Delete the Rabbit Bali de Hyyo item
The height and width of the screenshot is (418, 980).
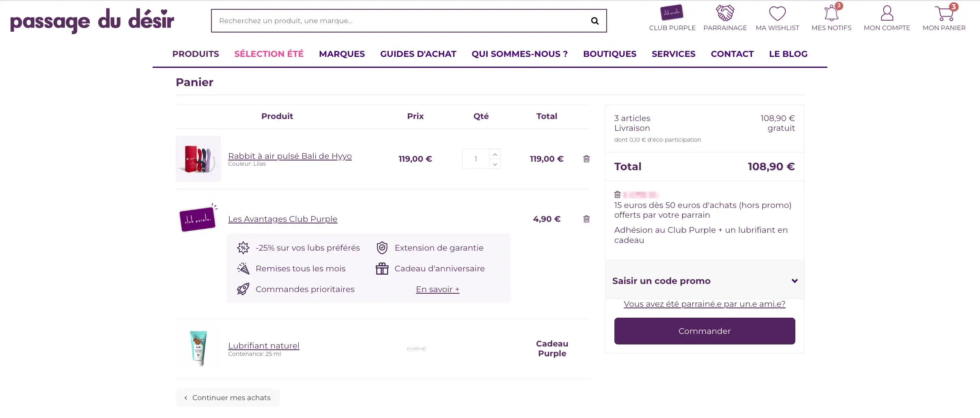point(586,159)
